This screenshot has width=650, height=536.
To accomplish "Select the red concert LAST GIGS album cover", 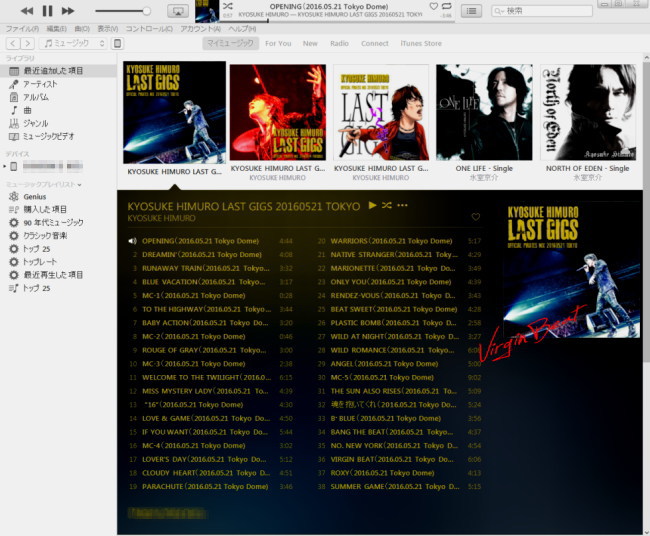I will tap(278, 112).
